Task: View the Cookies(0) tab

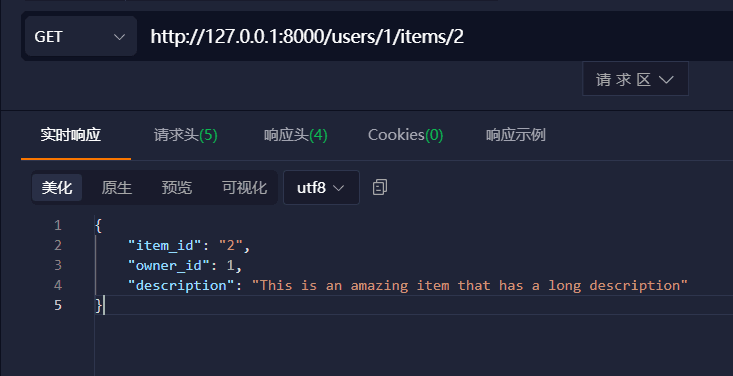Action: [405, 135]
